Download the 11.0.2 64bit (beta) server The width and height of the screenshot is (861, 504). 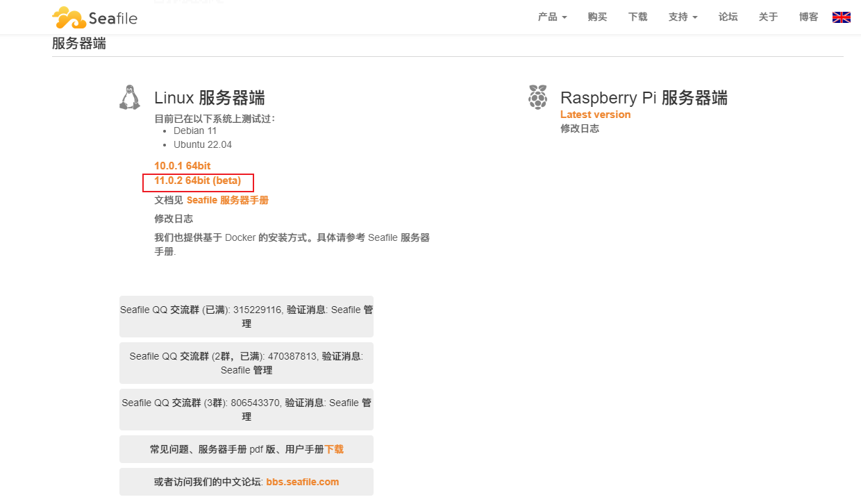[198, 181]
